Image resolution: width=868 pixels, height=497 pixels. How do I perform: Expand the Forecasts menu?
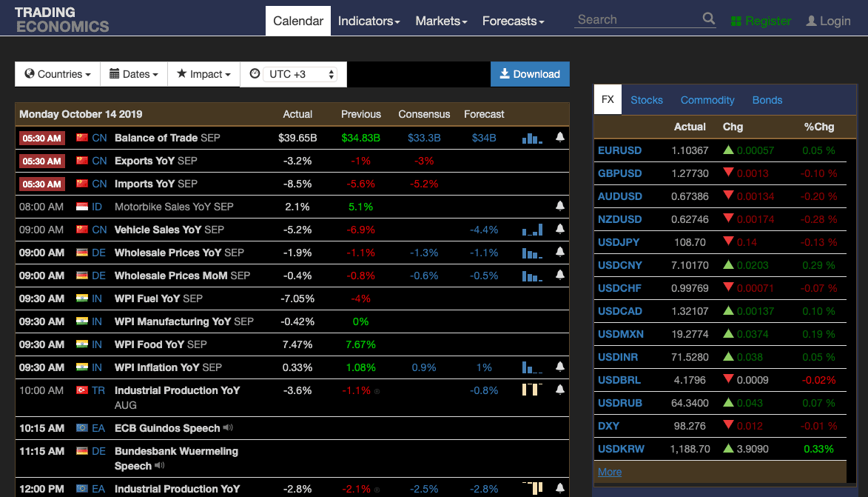pyautogui.click(x=513, y=21)
